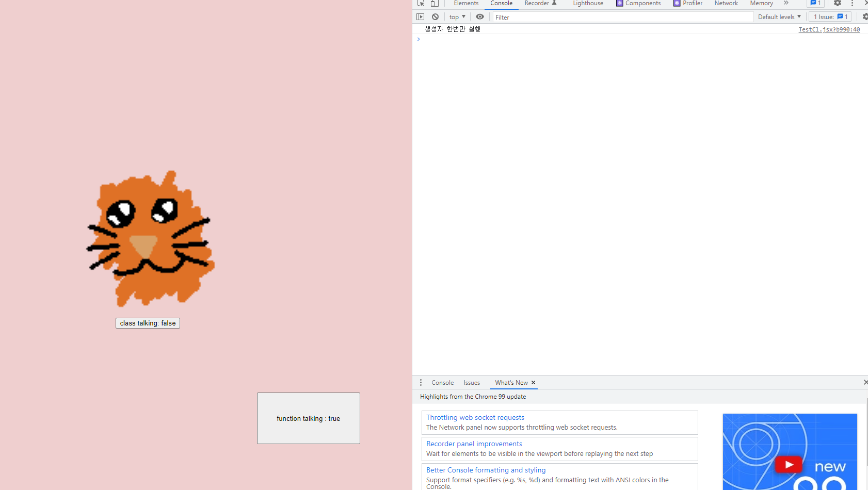This screenshot has width=868, height=490.
Task: Open the TestCl.jsx source link
Action: coord(829,29)
